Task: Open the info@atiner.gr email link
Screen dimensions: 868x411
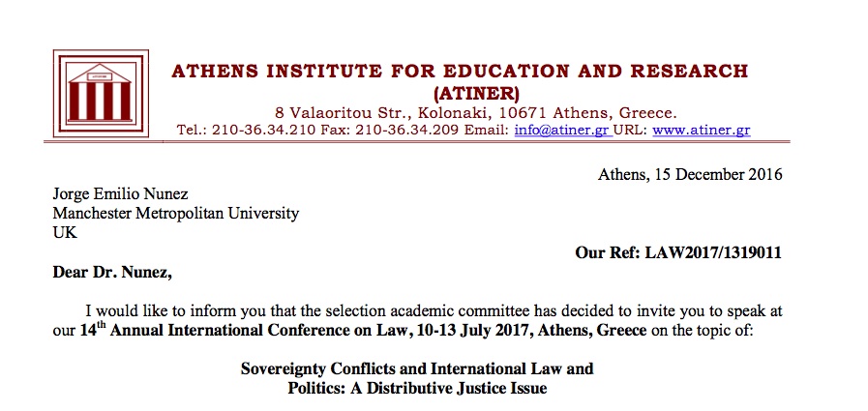Action: click(x=561, y=130)
